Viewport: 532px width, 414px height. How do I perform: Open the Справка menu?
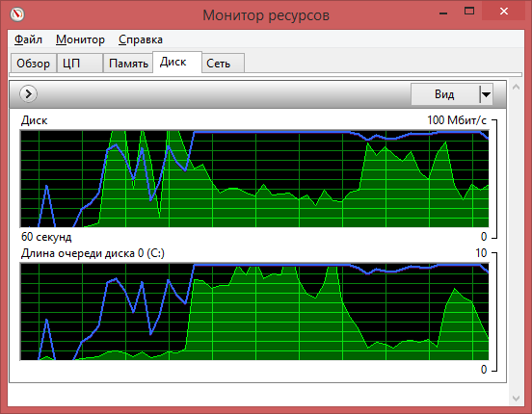(x=141, y=39)
